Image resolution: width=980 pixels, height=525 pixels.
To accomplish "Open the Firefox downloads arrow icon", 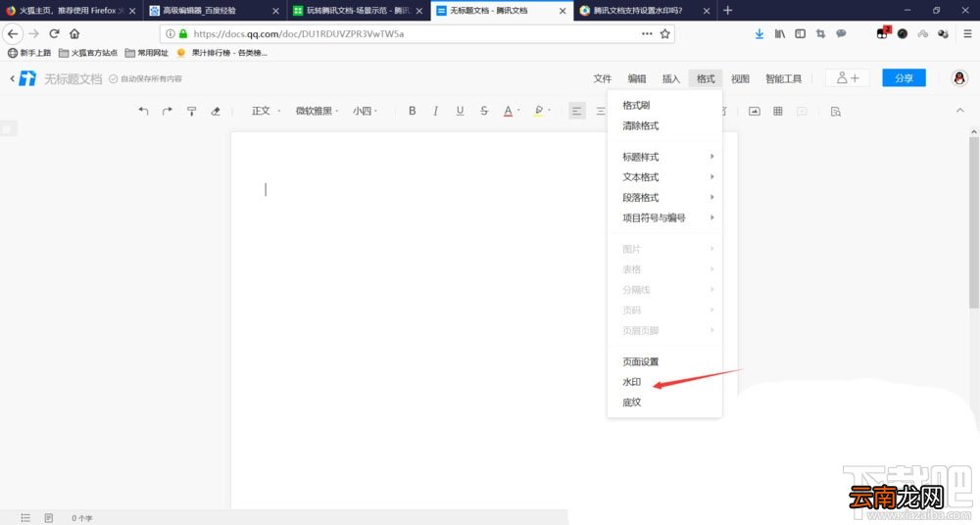I will [759, 33].
